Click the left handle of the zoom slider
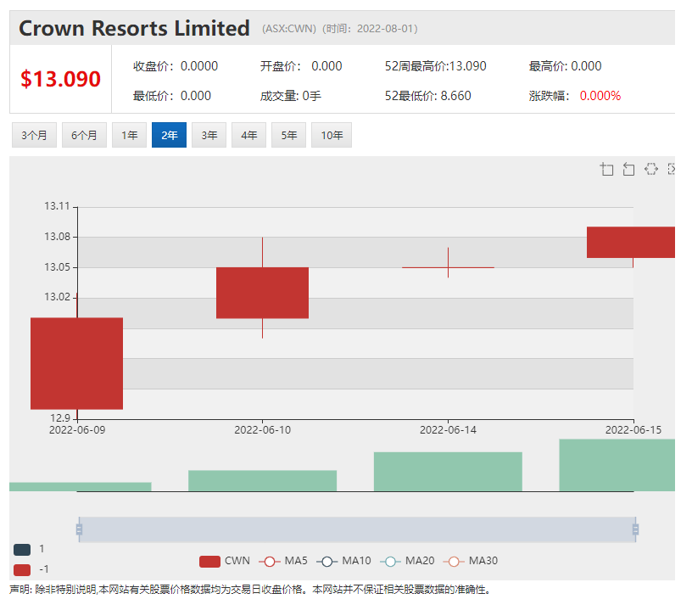The width and height of the screenshot is (692, 616). click(x=79, y=529)
